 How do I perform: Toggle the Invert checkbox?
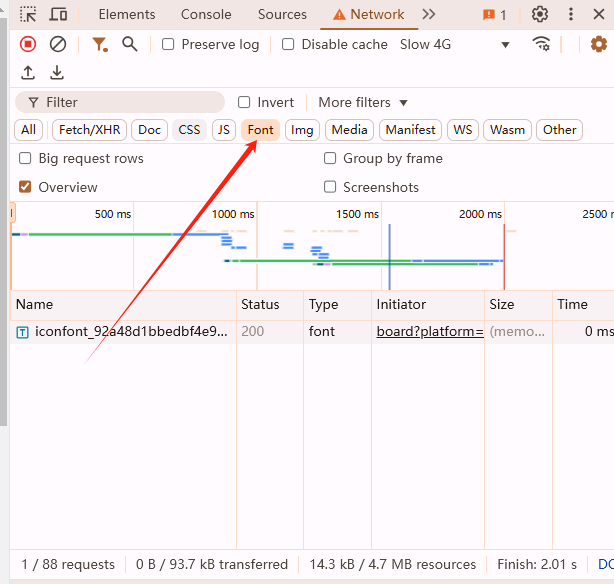point(244,102)
